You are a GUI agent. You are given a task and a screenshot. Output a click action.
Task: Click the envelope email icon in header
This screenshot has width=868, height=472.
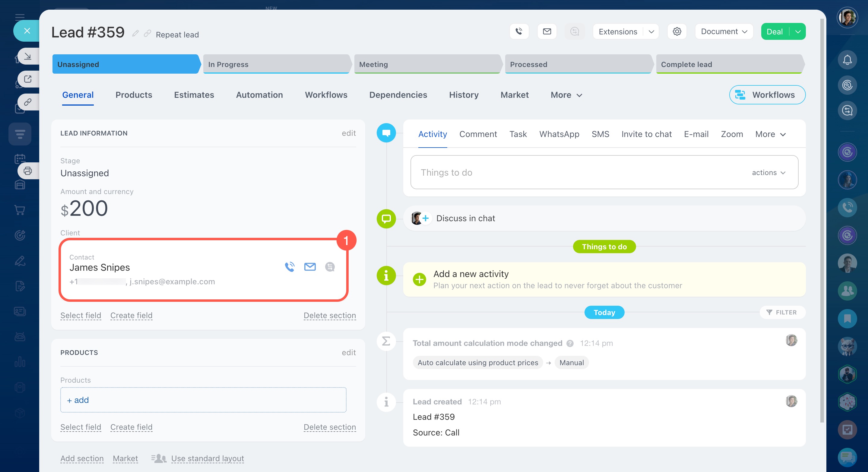pyautogui.click(x=547, y=31)
